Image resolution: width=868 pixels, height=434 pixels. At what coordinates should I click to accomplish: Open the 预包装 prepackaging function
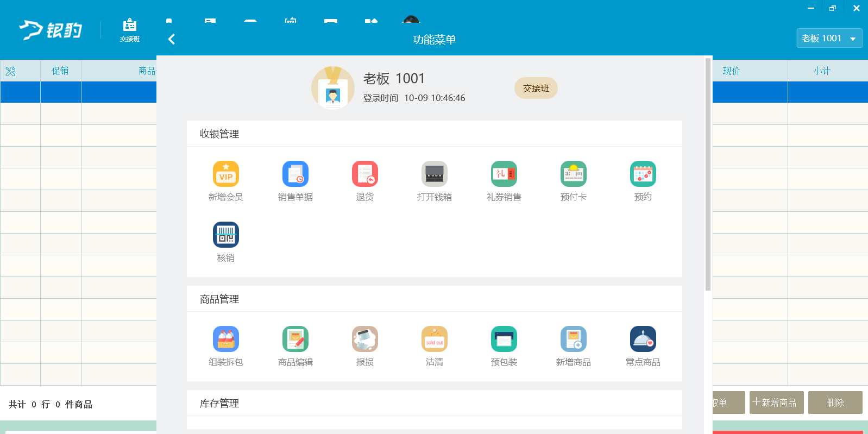pos(504,339)
